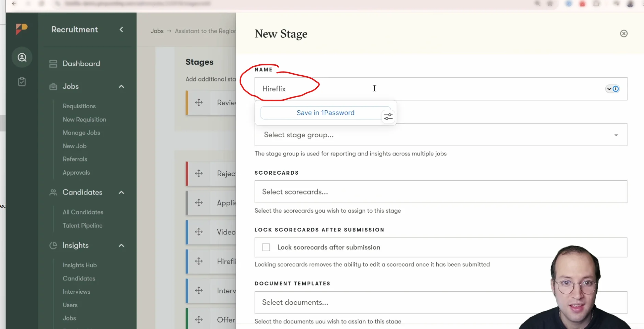Collapse the Insights menu section

point(121,245)
